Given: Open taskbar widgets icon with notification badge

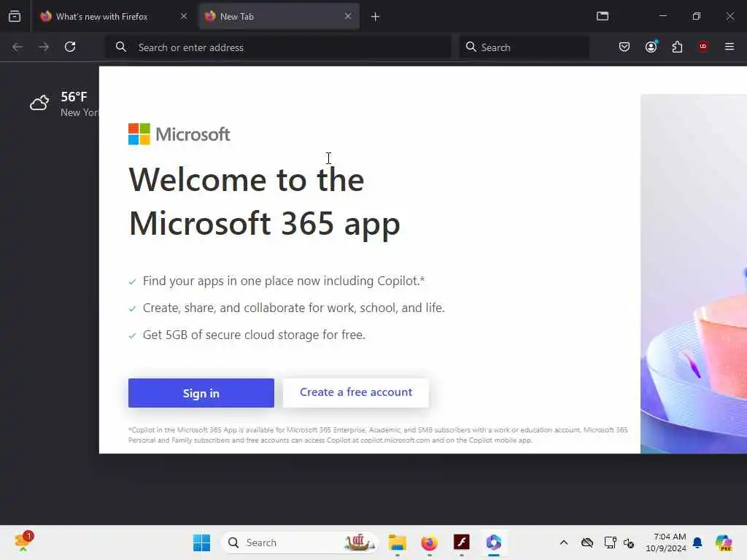Looking at the screenshot, I should [23, 542].
